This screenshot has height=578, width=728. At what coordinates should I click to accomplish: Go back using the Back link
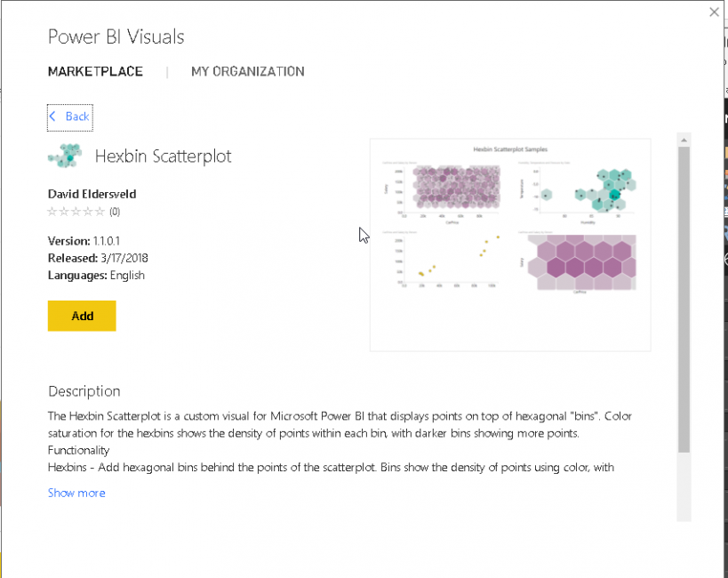(77, 116)
